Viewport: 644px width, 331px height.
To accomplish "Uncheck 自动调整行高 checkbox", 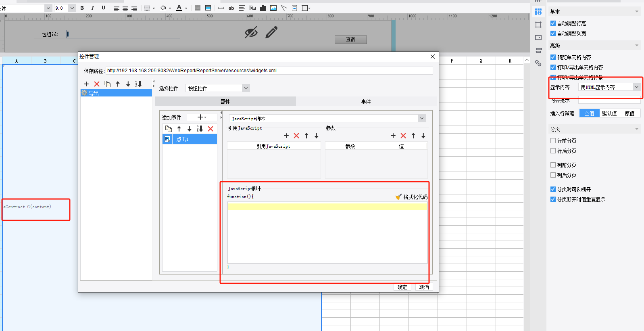I will (553, 23).
